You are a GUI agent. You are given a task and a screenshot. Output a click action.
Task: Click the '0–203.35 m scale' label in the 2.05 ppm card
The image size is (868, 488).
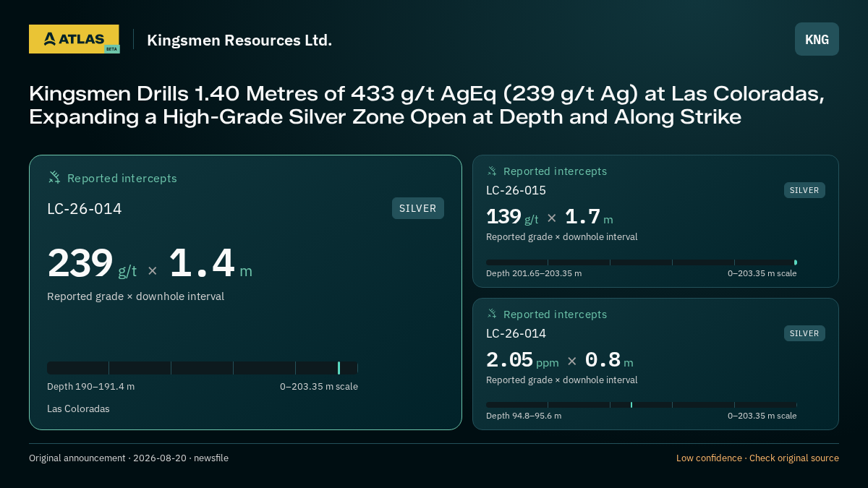[x=762, y=416]
